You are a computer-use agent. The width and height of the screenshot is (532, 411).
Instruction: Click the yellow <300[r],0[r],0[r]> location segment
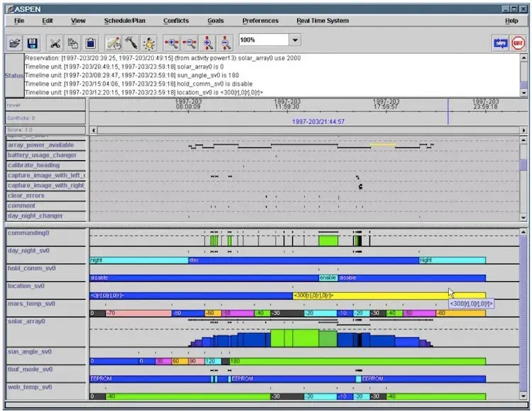(389, 295)
